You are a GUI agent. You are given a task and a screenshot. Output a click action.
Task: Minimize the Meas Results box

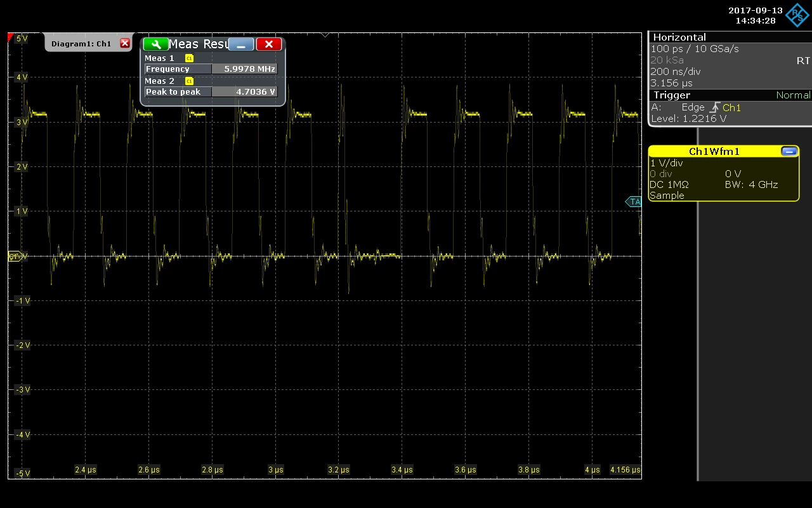pos(241,44)
